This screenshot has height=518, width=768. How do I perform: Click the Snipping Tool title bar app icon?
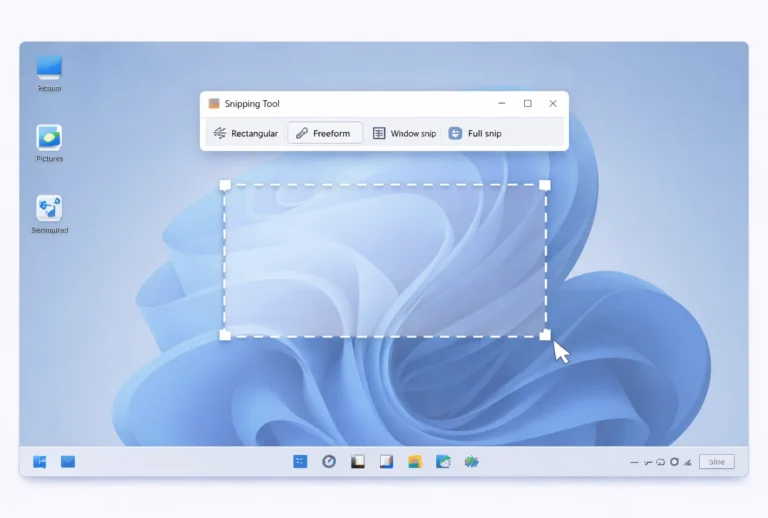point(214,103)
